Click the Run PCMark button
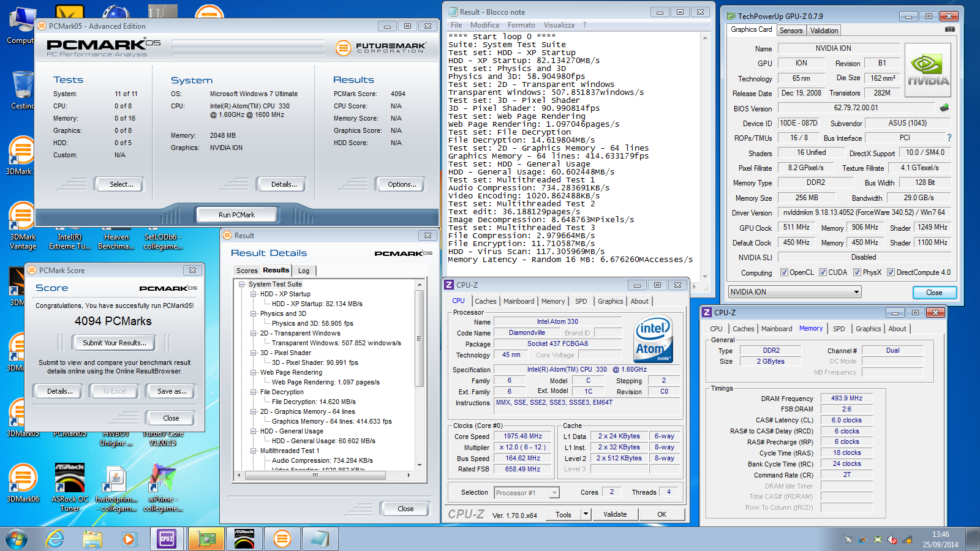Screen dimensions: 980x551 click(236, 215)
